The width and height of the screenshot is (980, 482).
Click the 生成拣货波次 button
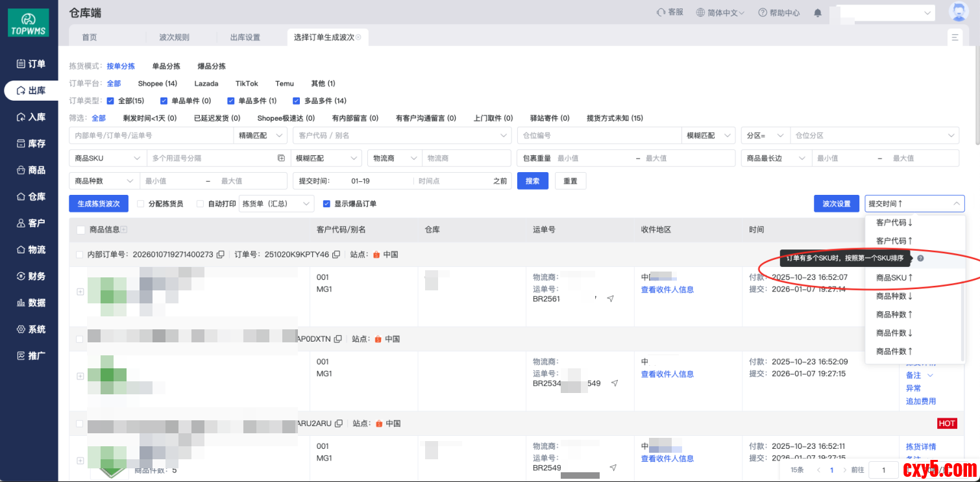(99, 204)
